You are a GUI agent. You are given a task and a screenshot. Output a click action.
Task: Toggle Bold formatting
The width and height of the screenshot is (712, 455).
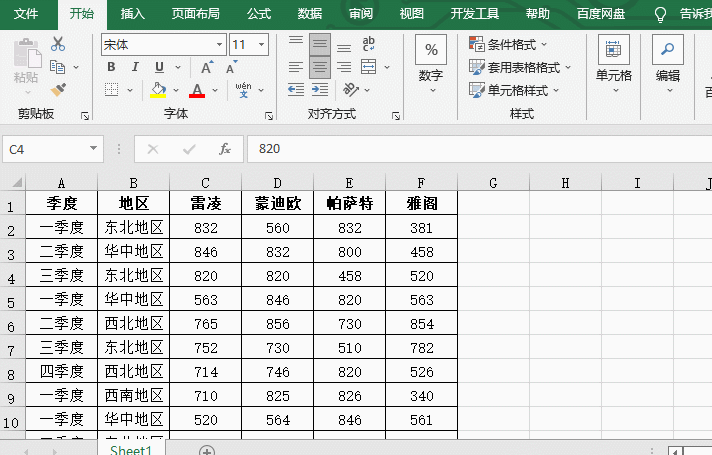(x=111, y=67)
